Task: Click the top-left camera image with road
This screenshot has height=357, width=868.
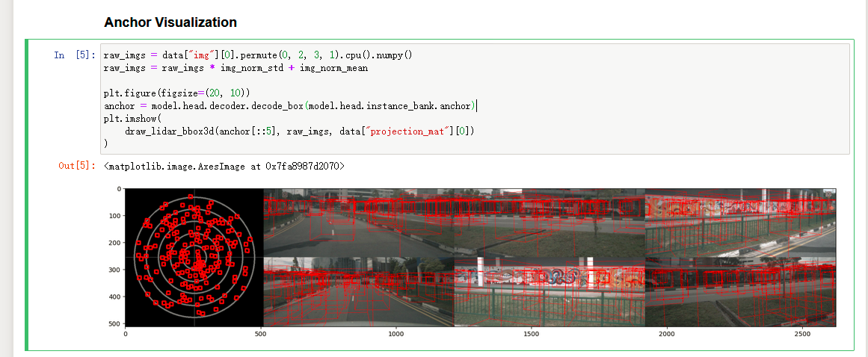Action: 359,223
